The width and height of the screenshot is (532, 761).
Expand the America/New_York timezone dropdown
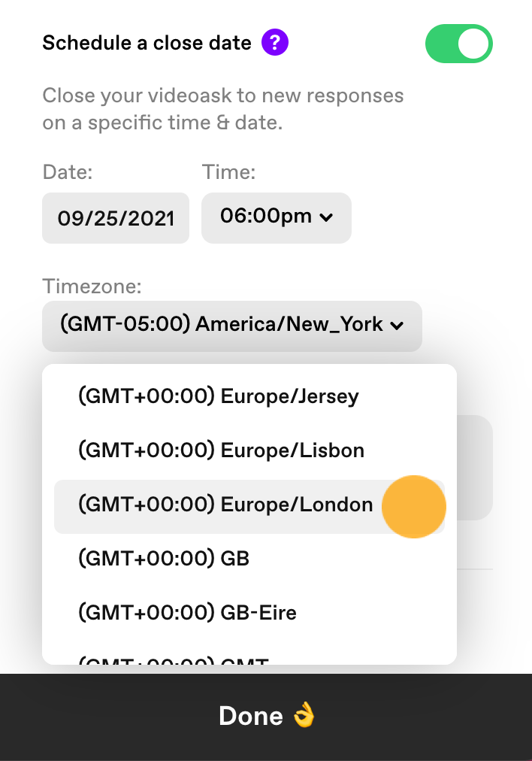coord(231,326)
